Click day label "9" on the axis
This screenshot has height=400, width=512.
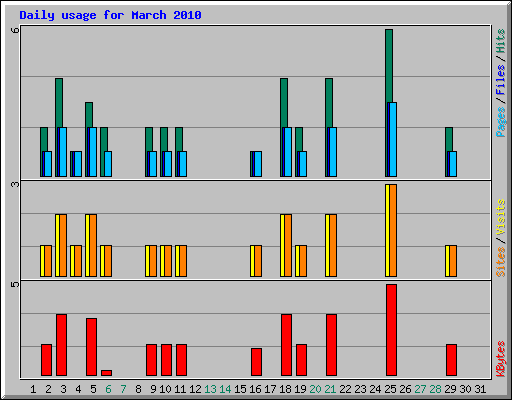pos(153,389)
